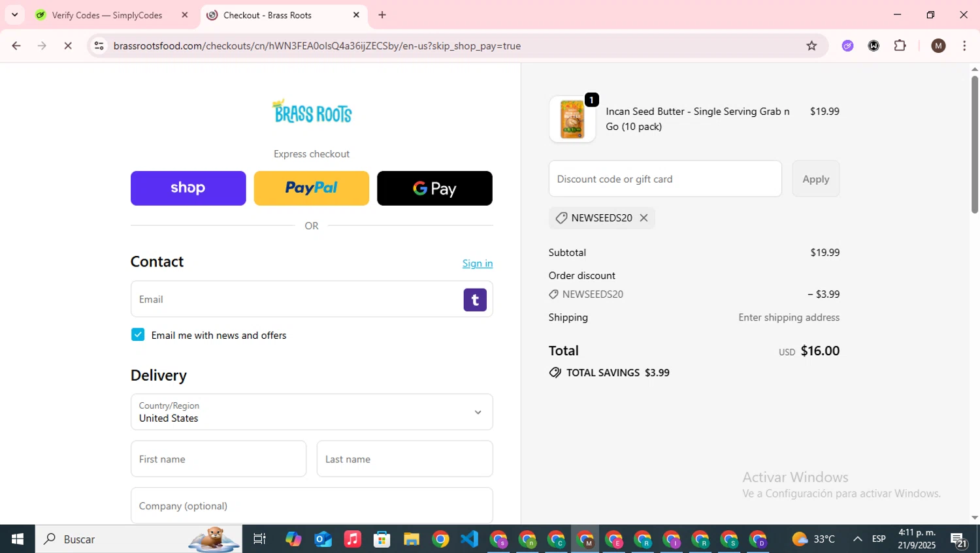Choose PayPal express checkout
The image size is (980, 553).
pyautogui.click(x=311, y=188)
